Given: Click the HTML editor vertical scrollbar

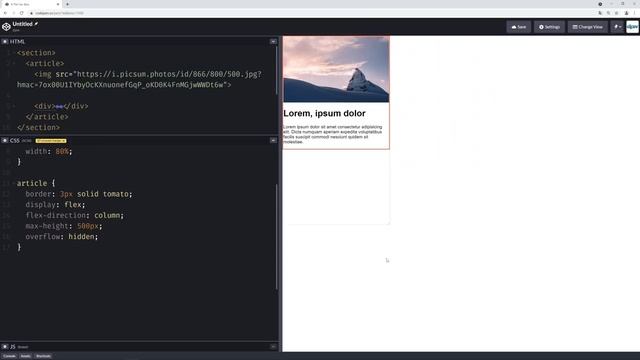Looking at the screenshot, I should tap(277, 70).
